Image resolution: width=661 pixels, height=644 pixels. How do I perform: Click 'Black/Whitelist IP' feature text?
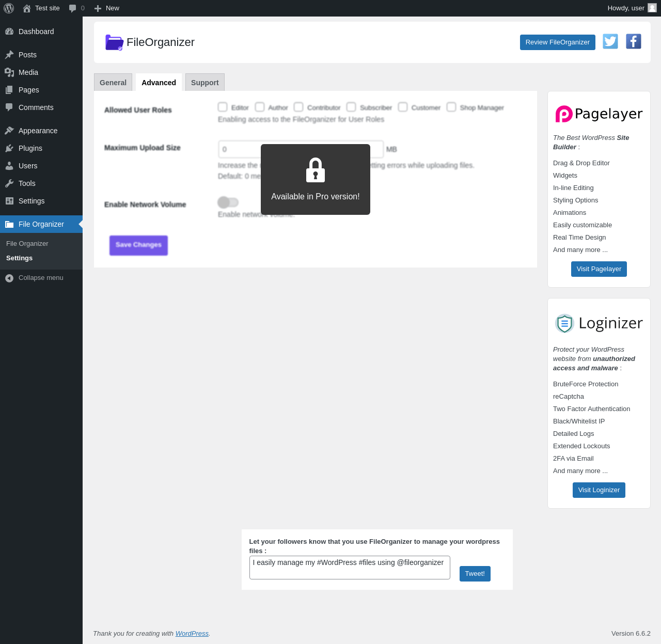579,421
